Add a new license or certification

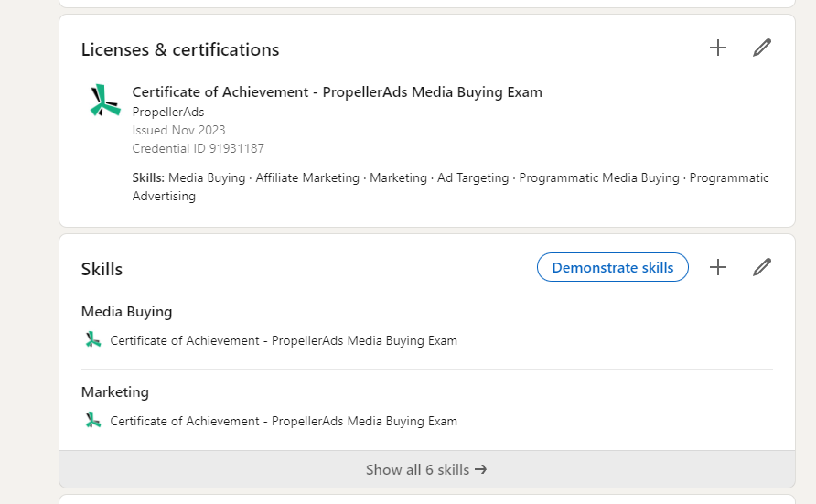click(x=717, y=48)
